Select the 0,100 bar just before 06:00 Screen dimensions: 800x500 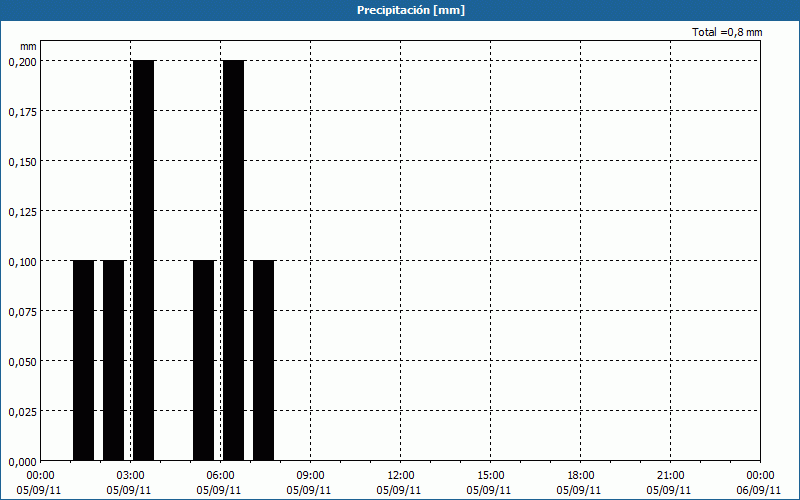coord(204,360)
